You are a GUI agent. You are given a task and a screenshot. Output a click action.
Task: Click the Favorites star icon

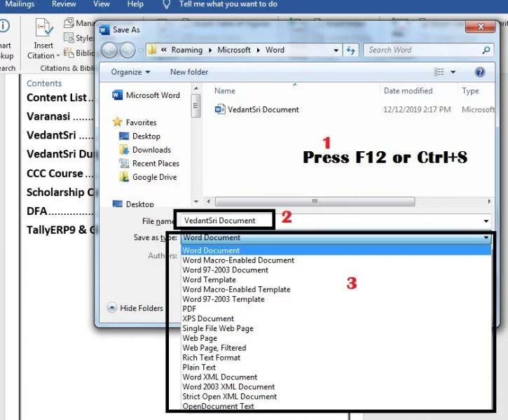click(117, 122)
